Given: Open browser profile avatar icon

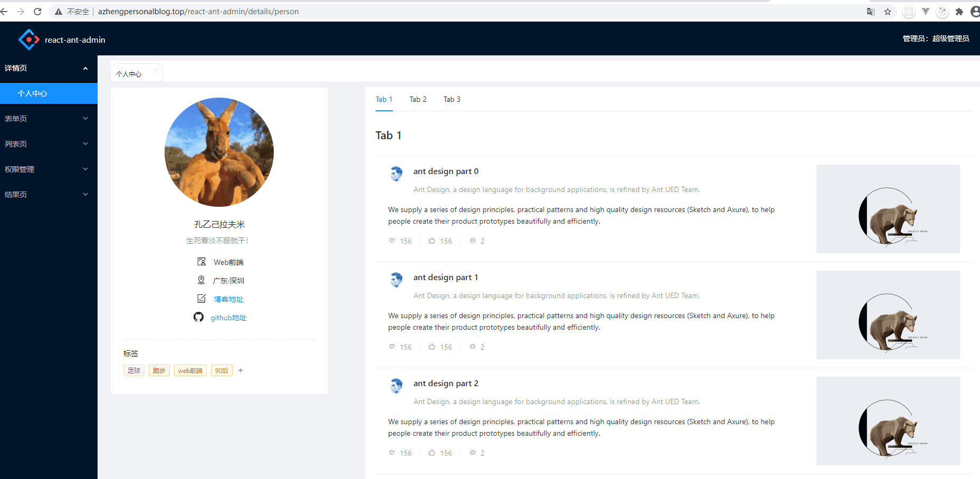Looking at the screenshot, I should (975, 12).
